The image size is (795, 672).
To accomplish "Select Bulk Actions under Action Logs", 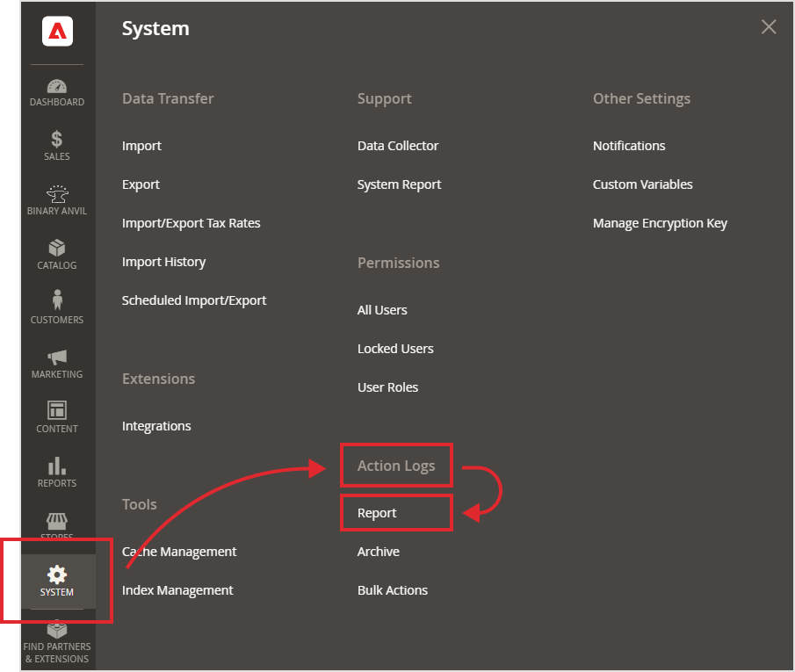I will [392, 590].
